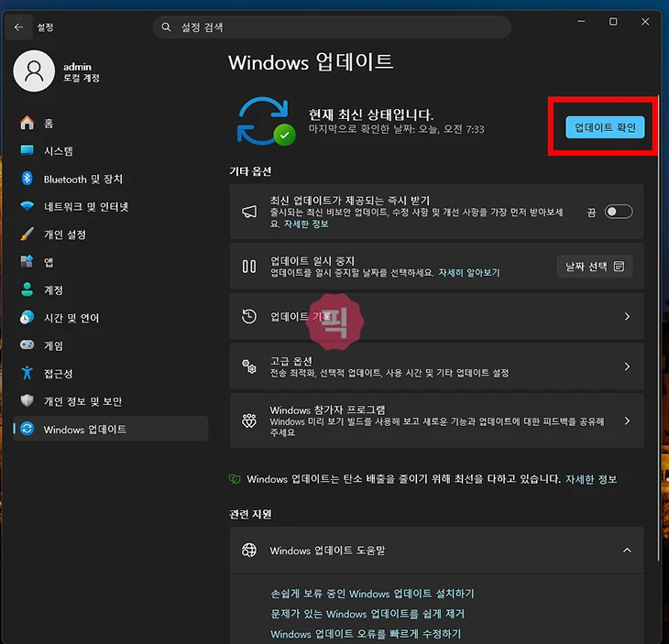The image size is (669, 644).
Task: Select Windows 업데이트 in the sidebar
Action: coord(111,429)
